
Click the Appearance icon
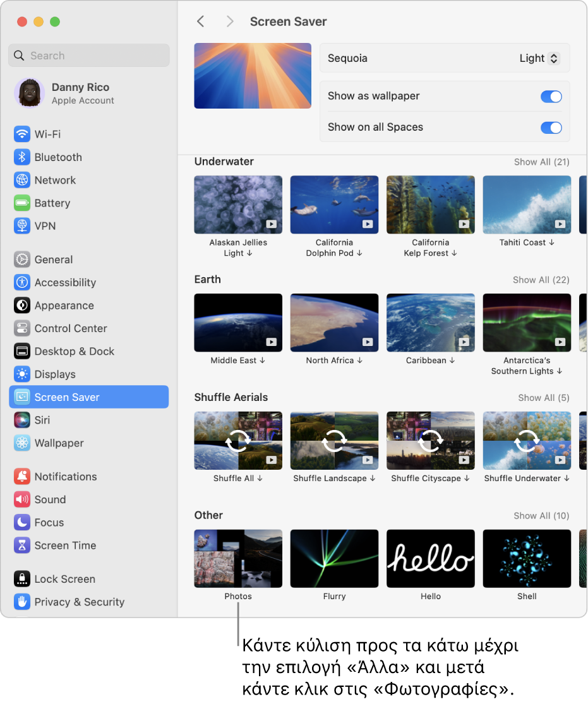tap(22, 305)
